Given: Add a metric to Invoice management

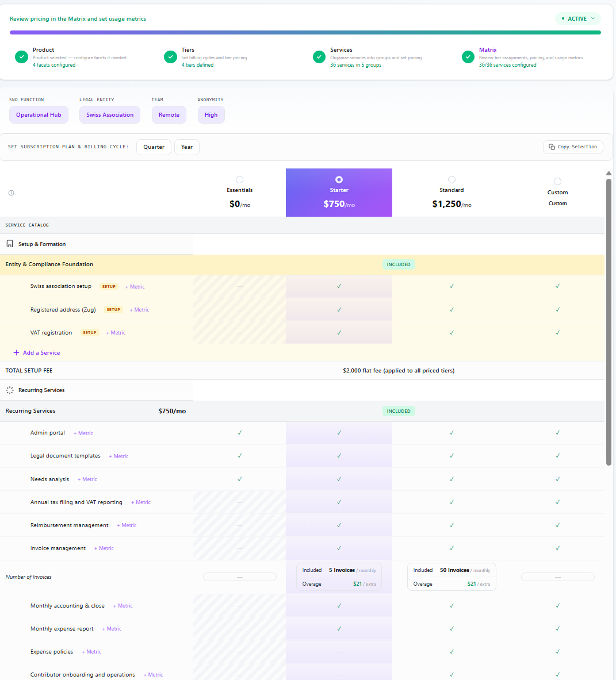Looking at the screenshot, I should click(104, 548).
